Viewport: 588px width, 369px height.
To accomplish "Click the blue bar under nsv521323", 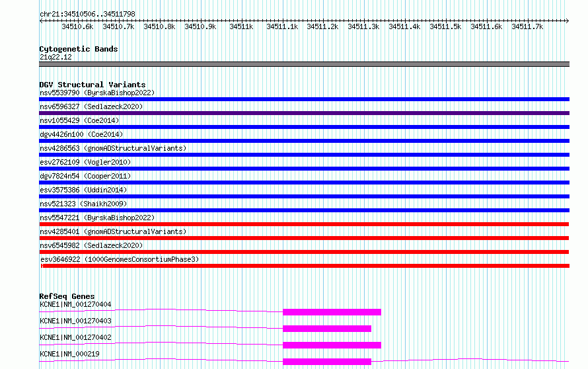I will point(304,210).
